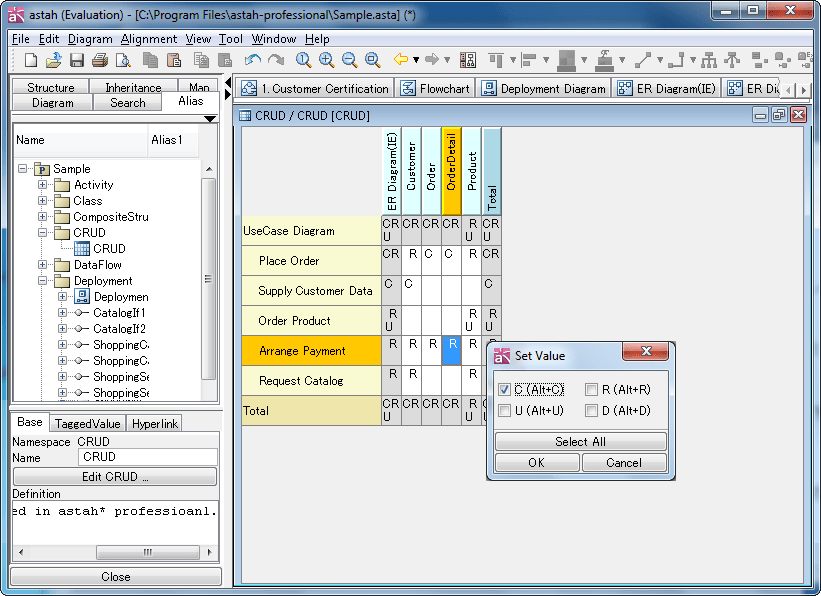The image size is (821, 596).
Task: Click the Zoom Out magnifier icon
Action: click(x=350, y=61)
